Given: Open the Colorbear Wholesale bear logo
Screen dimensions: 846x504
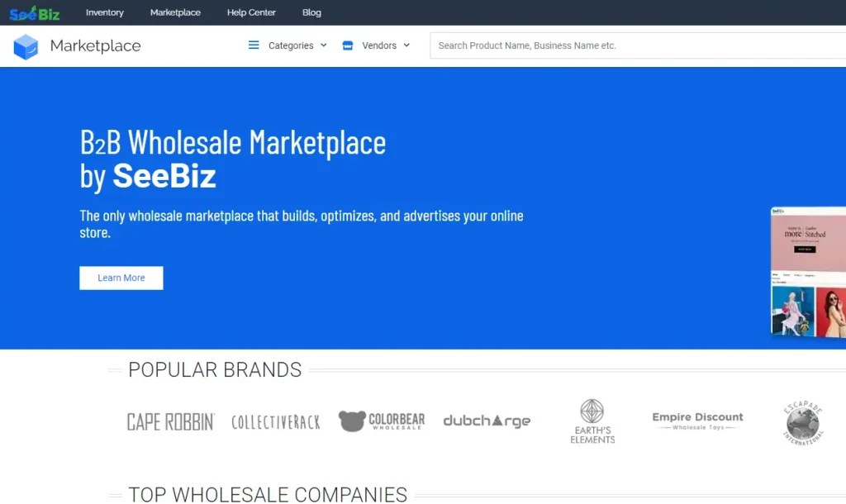Looking at the screenshot, I should coord(381,421).
